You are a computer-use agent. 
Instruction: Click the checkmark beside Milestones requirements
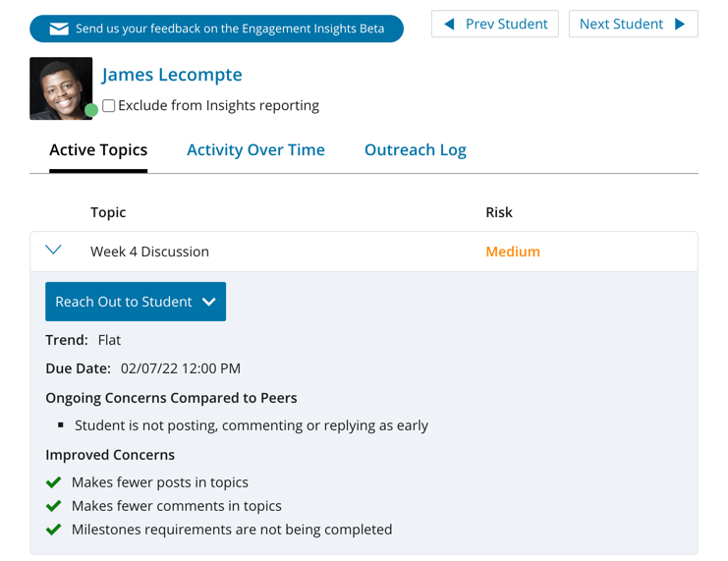[54, 530]
